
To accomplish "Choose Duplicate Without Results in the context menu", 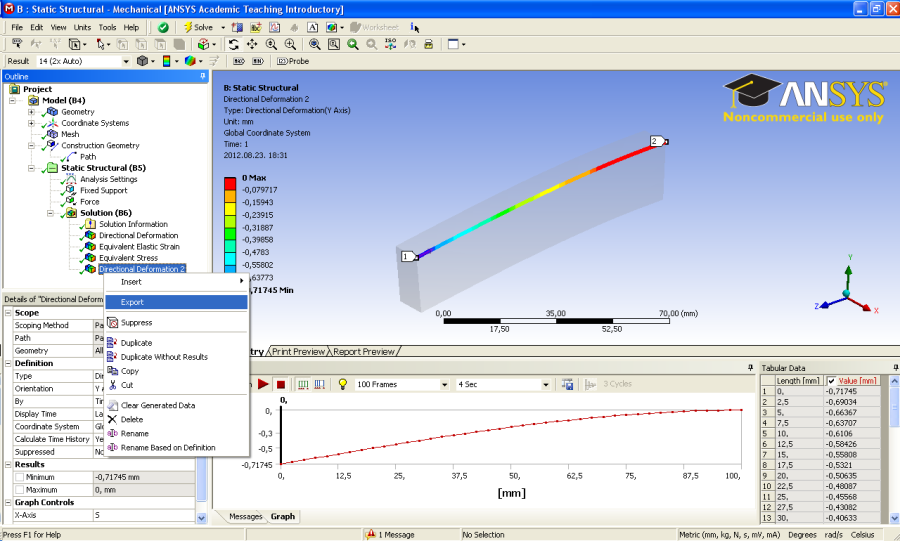I will pyautogui.click(x=176, y=357).
